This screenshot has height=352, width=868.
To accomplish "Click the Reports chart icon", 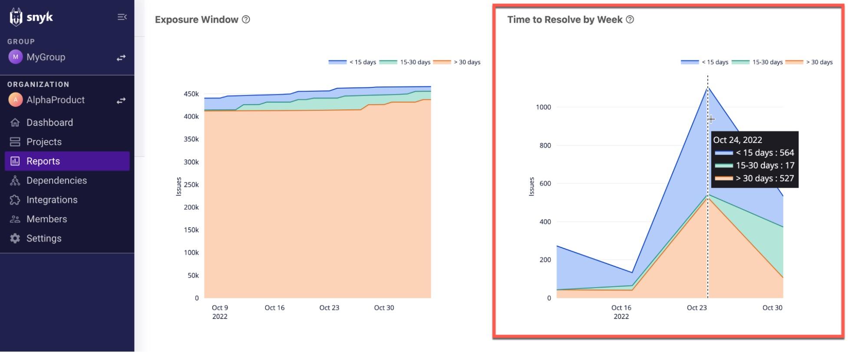I will [x=15, y=161].
